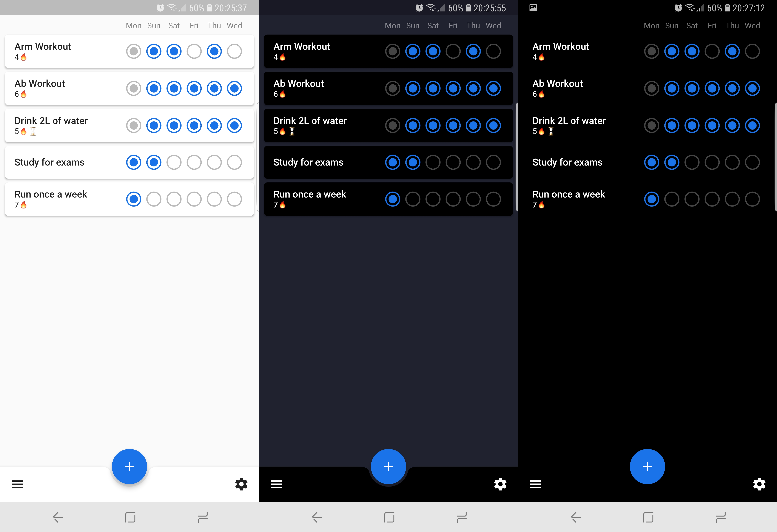Open settings gear in the rightmost black screen
This screenshot has width=777, height=532.
point(759,484)
